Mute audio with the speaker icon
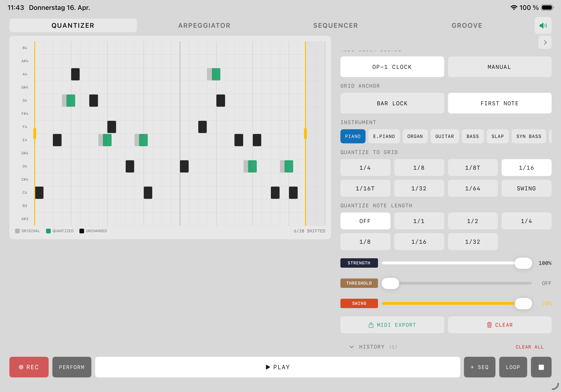This screenshot has height=392, width=561. pyautogui.click(x=543, y=25)
